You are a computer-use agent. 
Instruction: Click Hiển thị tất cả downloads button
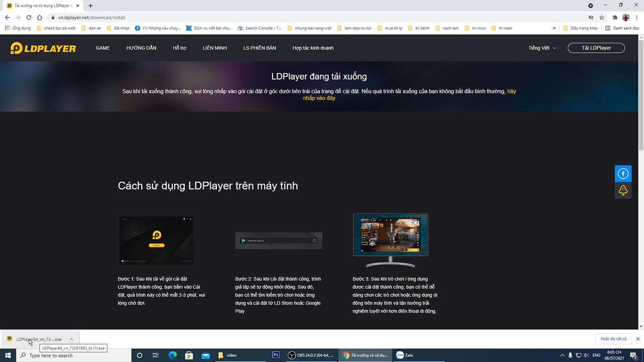pos(613,339)
